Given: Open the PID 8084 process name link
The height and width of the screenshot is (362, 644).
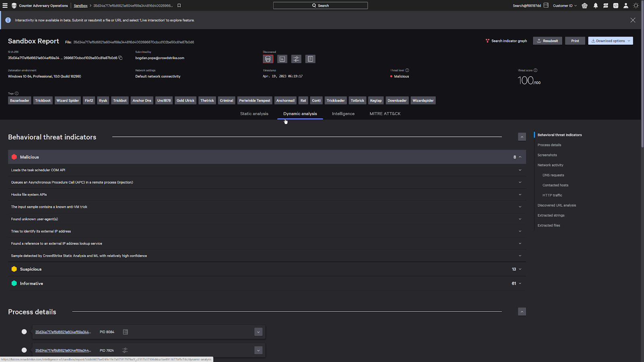Looking at the screenshot, I should pyautogui.click(x=63, y=332).
